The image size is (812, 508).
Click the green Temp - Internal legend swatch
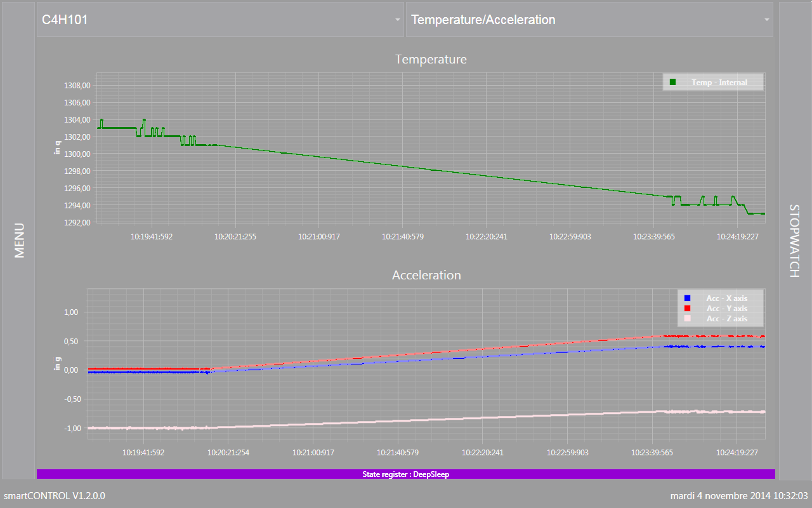point(672,82)
